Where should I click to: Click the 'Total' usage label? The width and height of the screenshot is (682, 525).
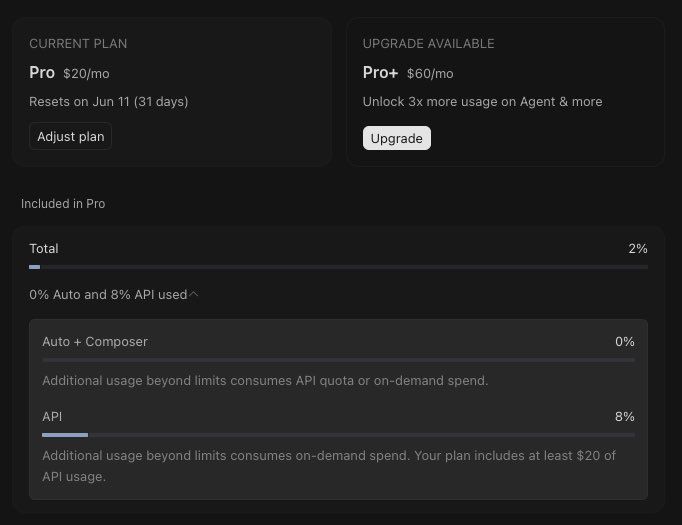(x=43, y=249)
